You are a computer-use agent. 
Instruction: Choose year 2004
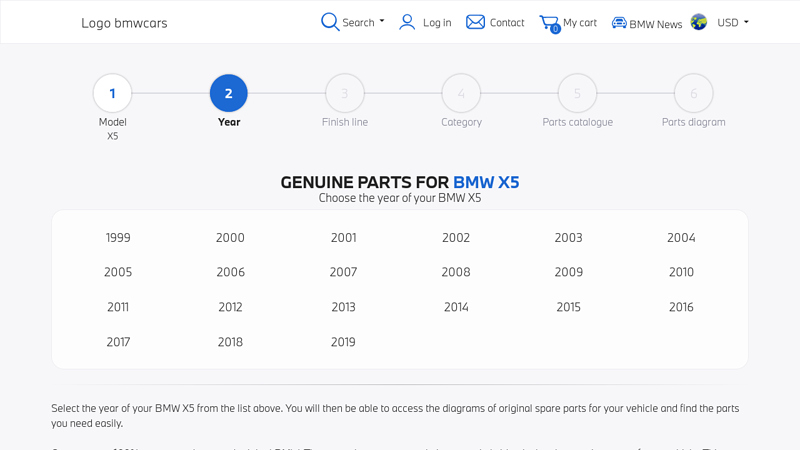[681, 237]
